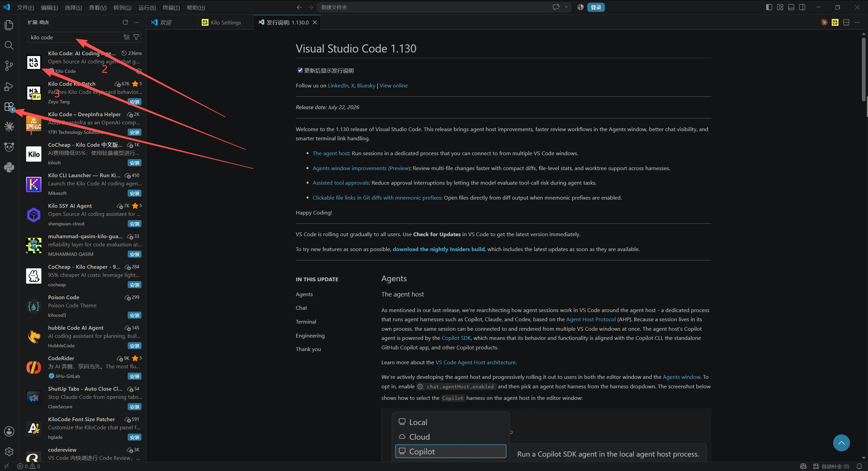Toggle the primary side bar visibility
The image size is (868, 471).
pyautogui.click(x=769, y=7)
